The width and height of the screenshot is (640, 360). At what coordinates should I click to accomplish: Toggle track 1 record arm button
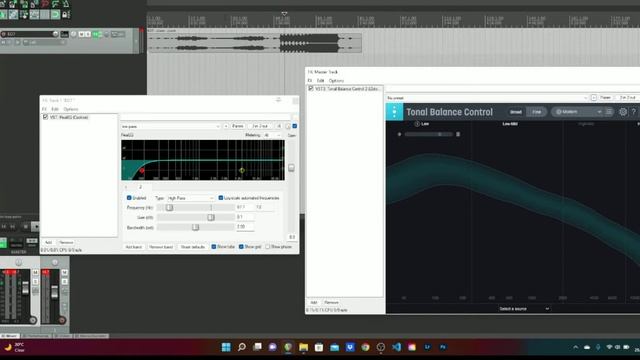pos(4,34)
